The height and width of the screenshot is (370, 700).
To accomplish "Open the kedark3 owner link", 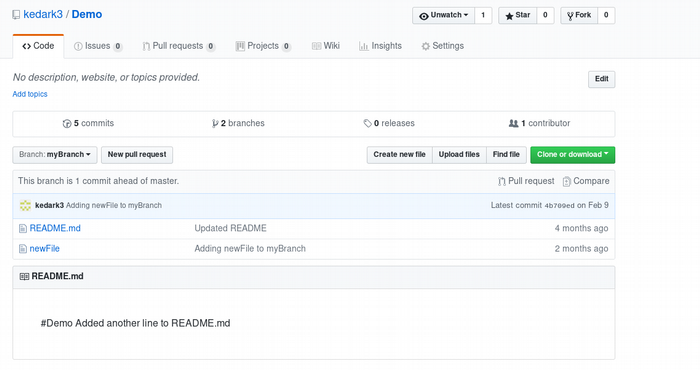I will pyautogui.click(x=43, y=15).
